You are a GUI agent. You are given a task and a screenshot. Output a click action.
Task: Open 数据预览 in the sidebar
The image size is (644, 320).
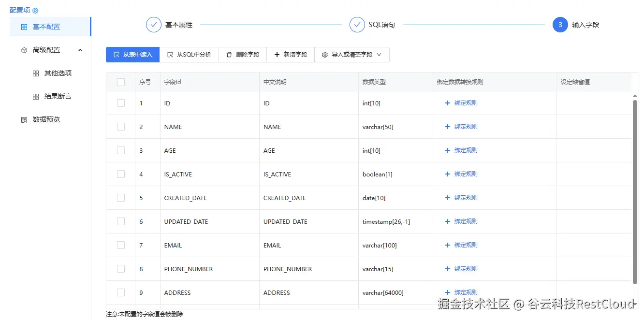click(x=50, y=119)
